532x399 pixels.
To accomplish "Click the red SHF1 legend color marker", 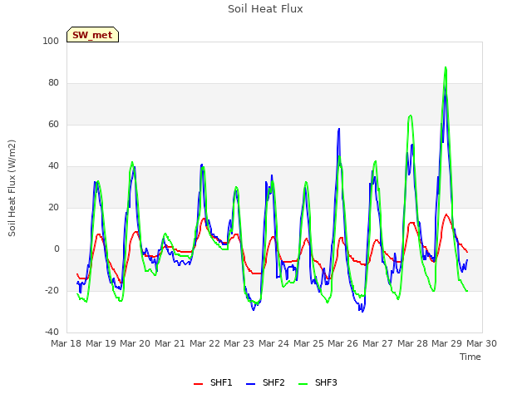I will tap(198, 384).
